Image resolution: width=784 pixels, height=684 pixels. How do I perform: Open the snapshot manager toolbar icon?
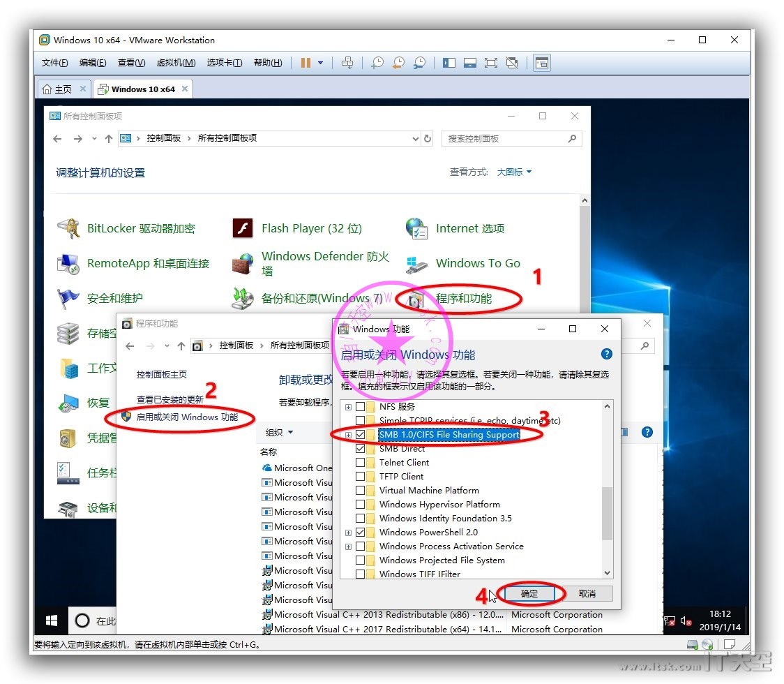coord(419,63)
